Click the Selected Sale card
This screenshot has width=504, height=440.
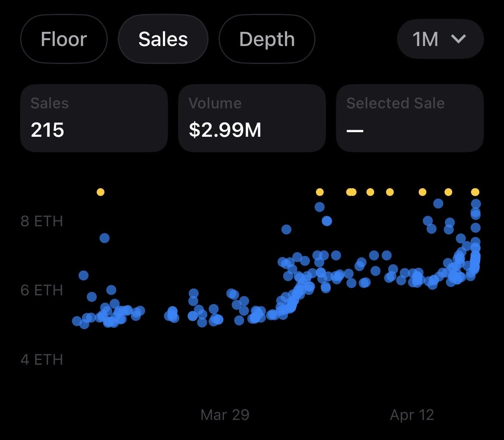[x=410, y=118]
